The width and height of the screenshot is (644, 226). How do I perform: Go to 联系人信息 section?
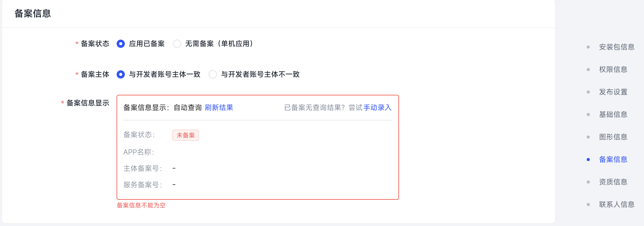coord(617,205)
